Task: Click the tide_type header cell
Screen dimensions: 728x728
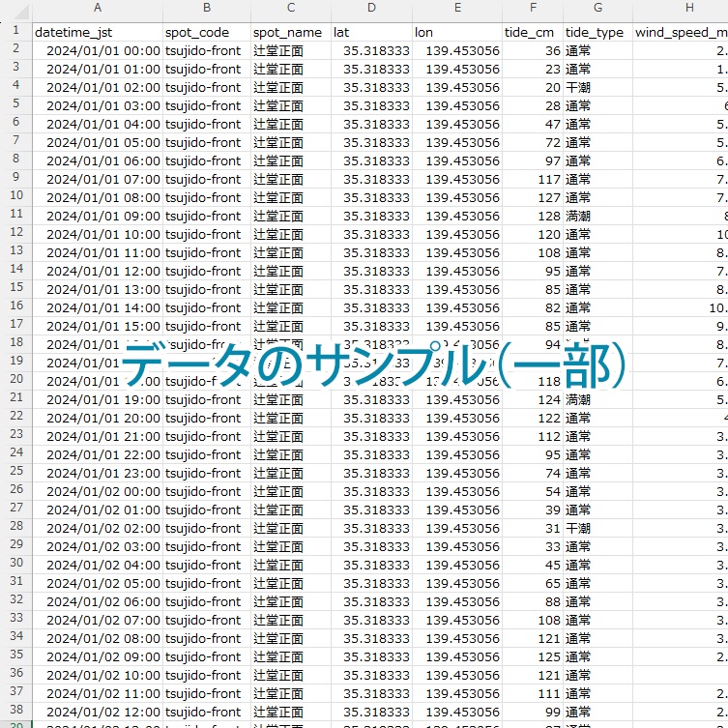Action: tap(598, 33)
